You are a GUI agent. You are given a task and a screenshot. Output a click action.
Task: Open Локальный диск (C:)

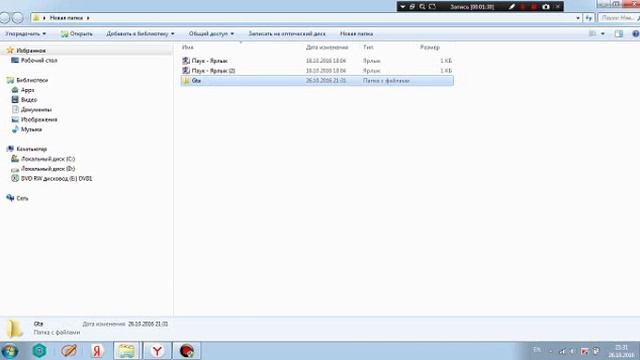pyautogui.click(x=48, y=159)
